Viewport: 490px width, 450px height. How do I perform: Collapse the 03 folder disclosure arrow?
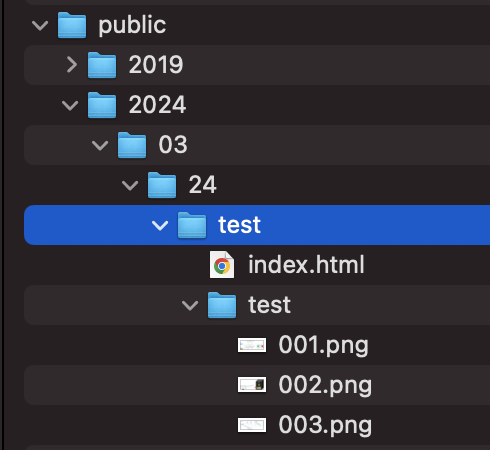point(100,145)
